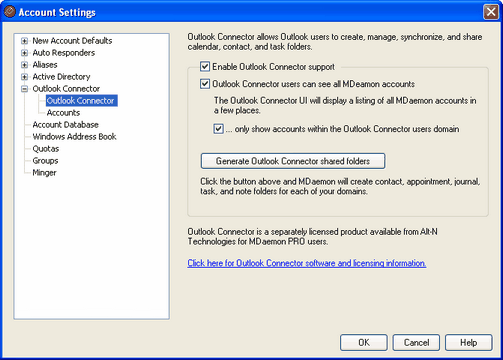503x360 pixels.
Task: Select Active Directory in tree
Action: [x=61, y=77]
